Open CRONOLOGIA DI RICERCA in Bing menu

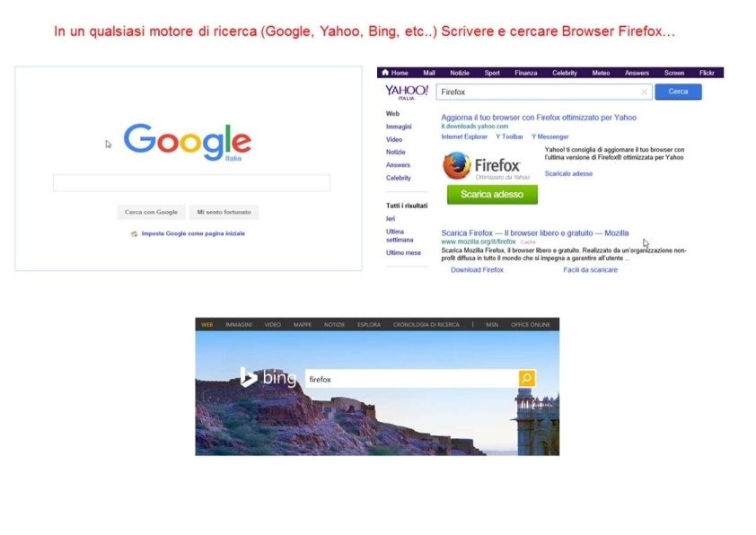coord(426,325)
